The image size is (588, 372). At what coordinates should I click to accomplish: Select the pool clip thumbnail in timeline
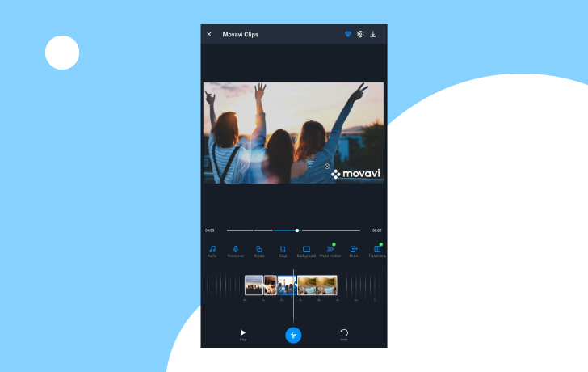coord(317,285)
